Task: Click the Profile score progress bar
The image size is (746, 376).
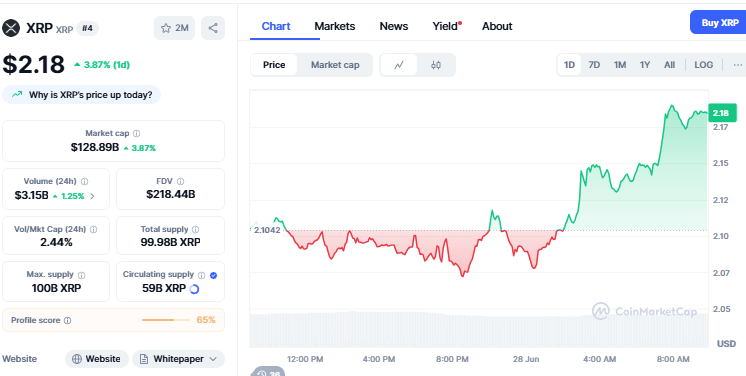Action: 166,320
